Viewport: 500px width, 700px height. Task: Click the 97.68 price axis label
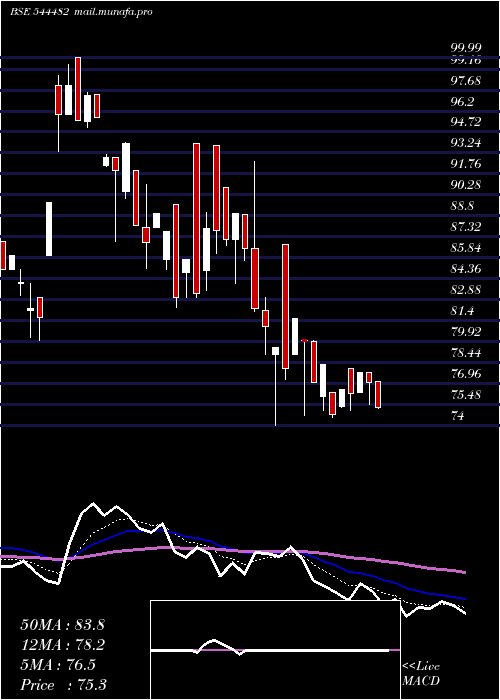[466, 81]
